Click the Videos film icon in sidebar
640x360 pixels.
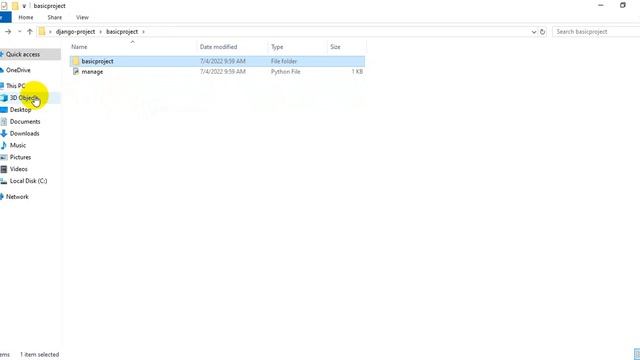(4, 169)
